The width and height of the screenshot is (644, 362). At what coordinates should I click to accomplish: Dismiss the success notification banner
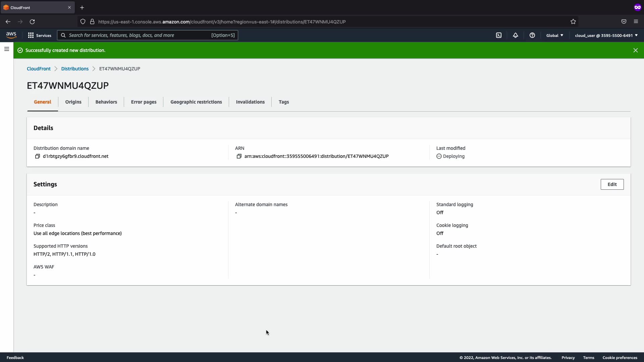coord(635,50)
